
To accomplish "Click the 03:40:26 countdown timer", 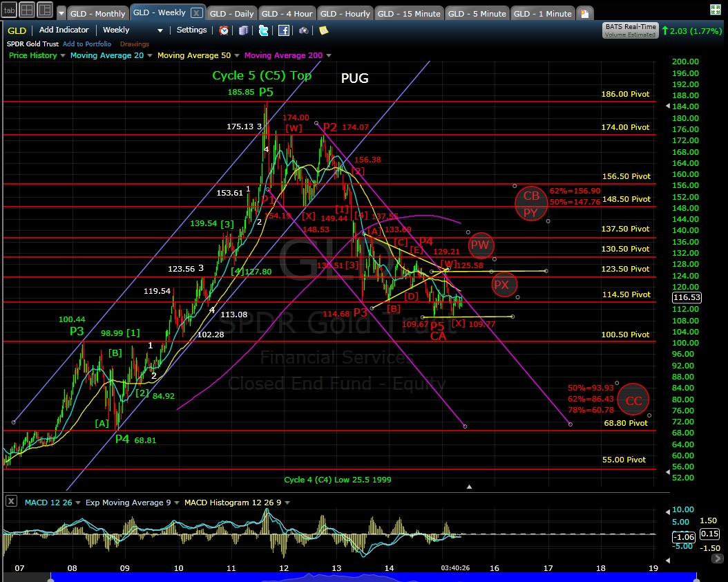I will (455, 567).
